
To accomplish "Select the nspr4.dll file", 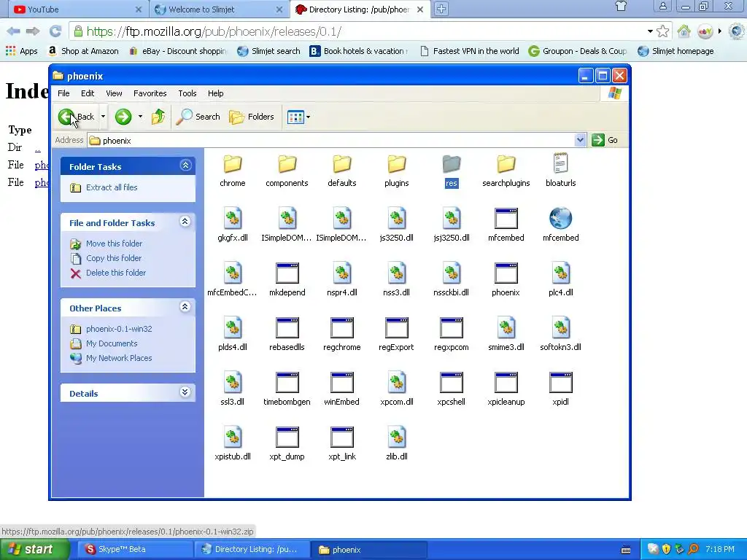I will (341, 280).
